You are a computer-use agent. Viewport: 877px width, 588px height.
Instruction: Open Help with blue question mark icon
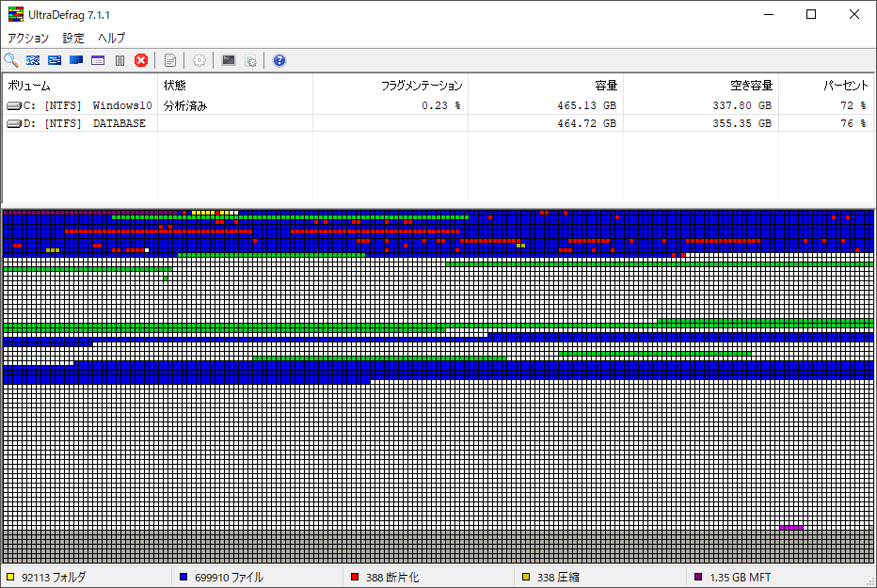(279, 60)
